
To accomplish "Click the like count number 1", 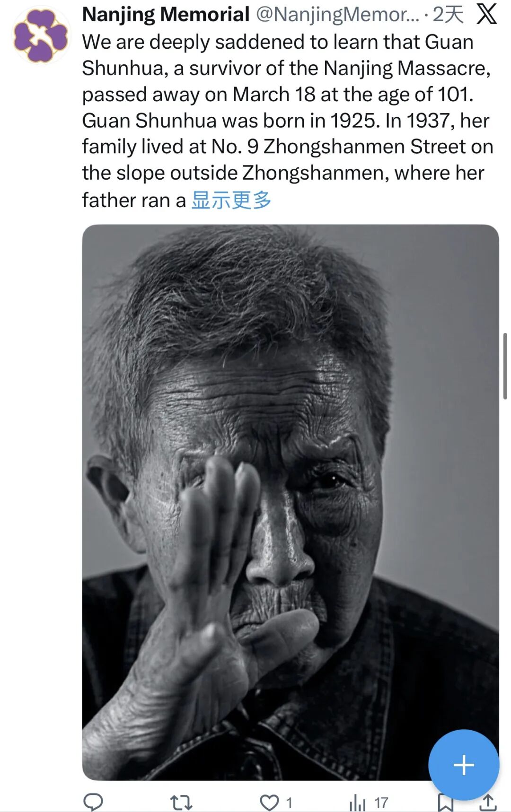I will [289, 803].
